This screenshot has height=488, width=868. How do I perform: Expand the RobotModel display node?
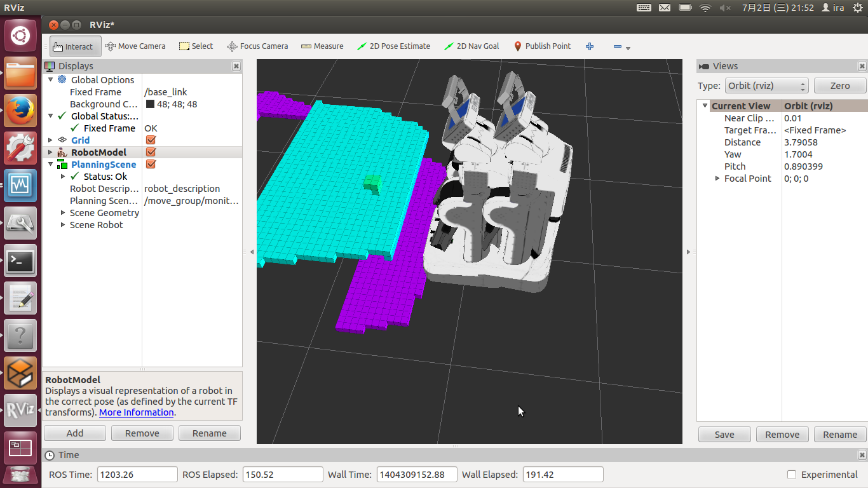point(51,152)
